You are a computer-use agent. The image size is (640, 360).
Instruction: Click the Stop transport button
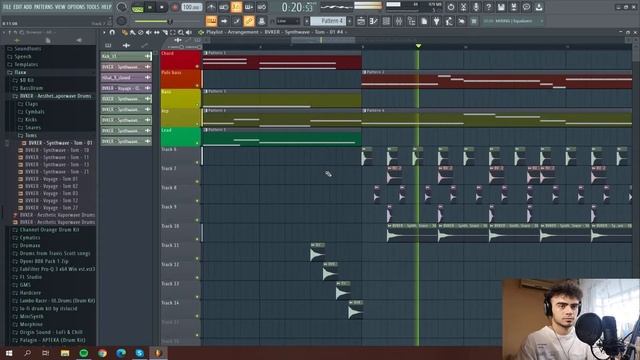(162, 7)
